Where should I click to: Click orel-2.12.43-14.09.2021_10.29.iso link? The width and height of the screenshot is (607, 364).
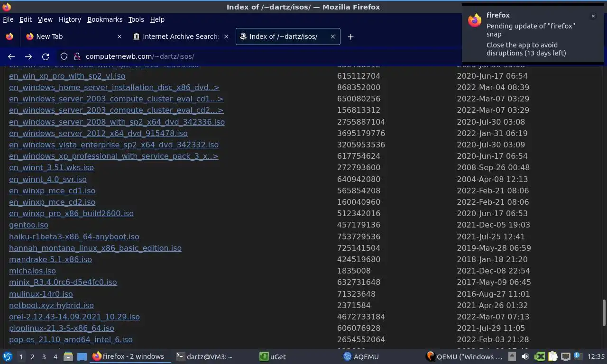click(x=74, y=317)
